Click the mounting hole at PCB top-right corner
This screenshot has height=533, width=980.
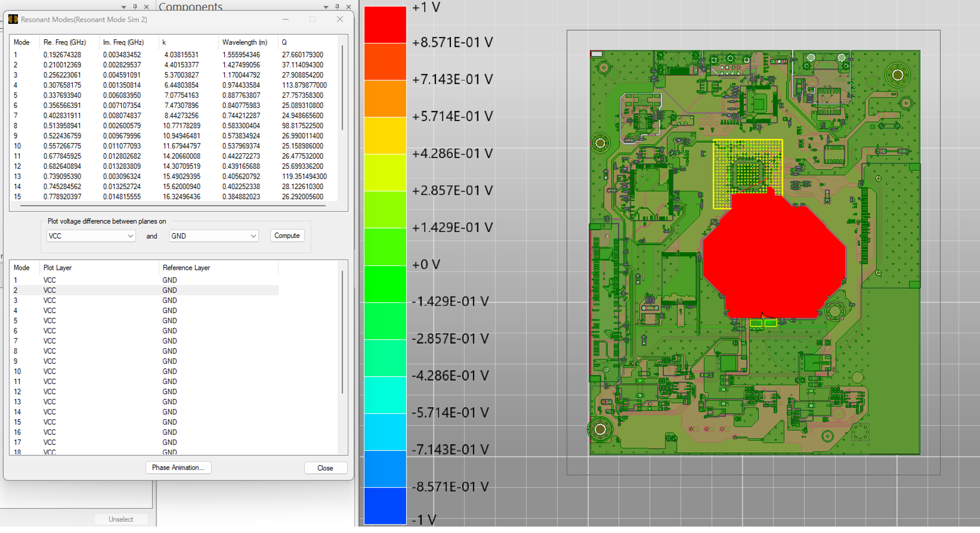pos(898,75)
